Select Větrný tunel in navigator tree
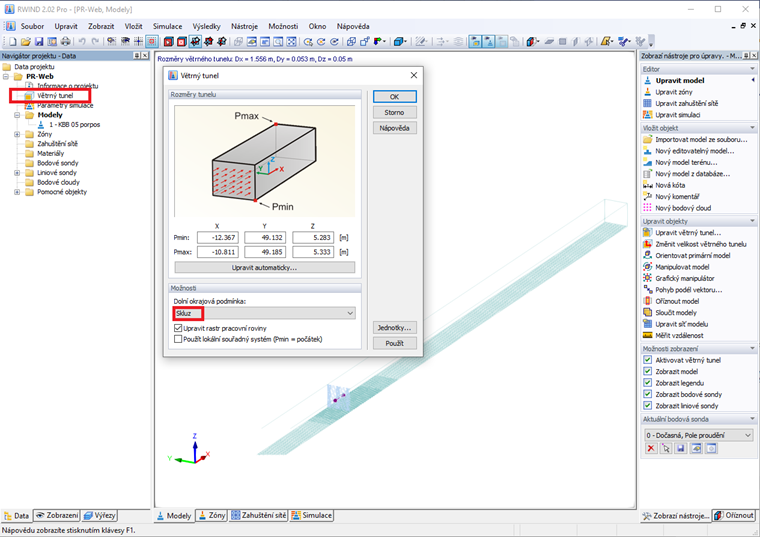This screenshot has height=537, width=760. 55,95
